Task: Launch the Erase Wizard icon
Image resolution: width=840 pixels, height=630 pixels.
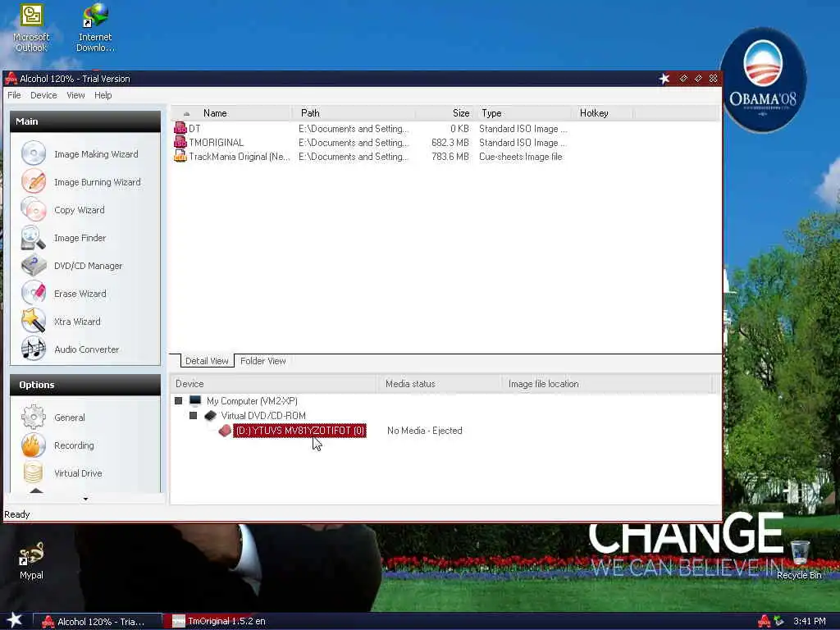Action: coord(33,293)
